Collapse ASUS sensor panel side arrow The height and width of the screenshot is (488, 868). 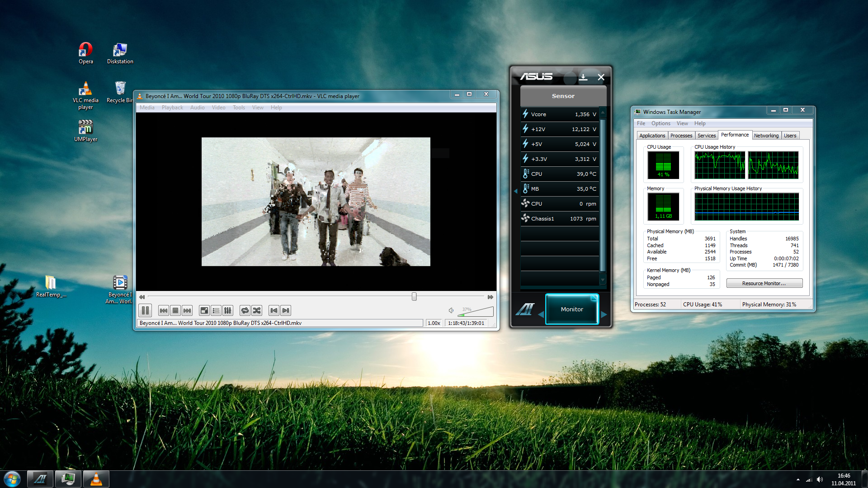point(516,191)
